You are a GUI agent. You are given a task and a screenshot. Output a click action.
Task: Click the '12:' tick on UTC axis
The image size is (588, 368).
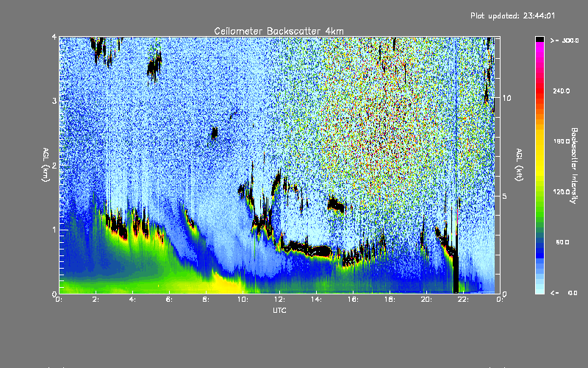pos(279,300)
